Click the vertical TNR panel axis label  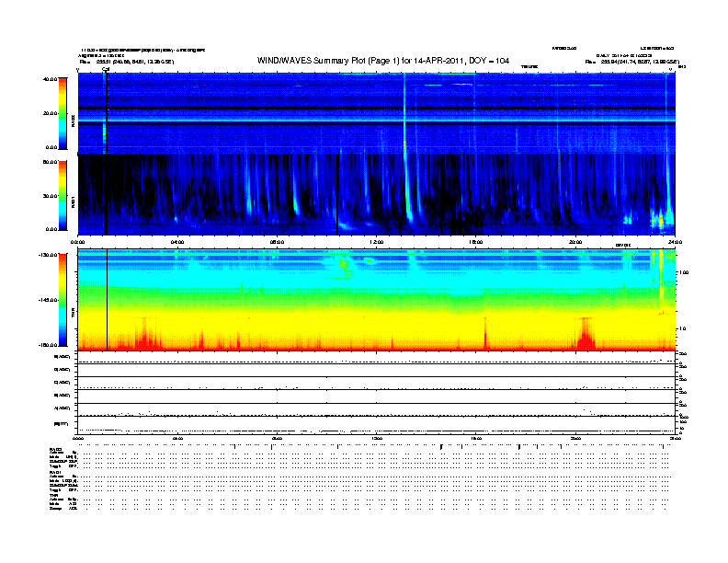pyautogui.click(x=73, y=315)
